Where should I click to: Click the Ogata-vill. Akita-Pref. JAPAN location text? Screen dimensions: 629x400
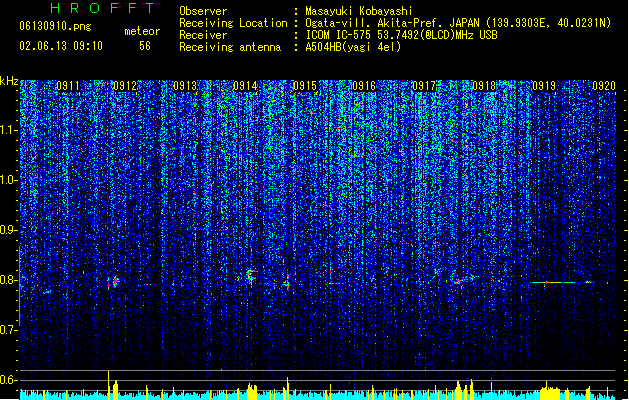(458, 23)
